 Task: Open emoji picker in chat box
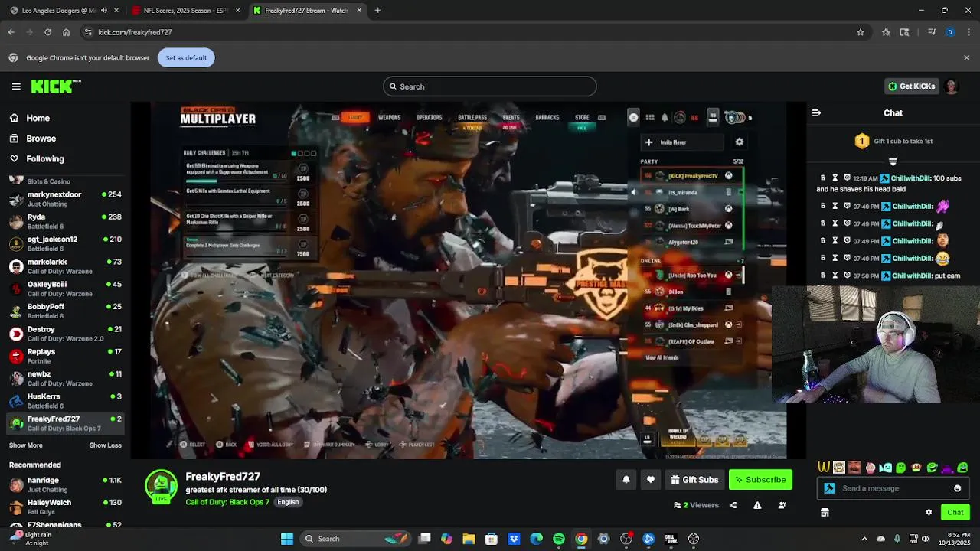pyautogui.click(x=957, y=488)
